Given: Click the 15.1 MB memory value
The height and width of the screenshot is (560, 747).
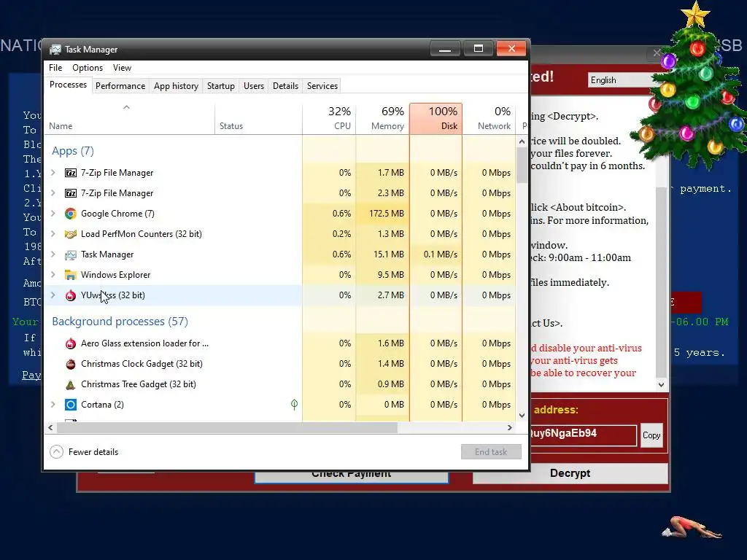Looking at the screenshot, I should coord(389,254).
